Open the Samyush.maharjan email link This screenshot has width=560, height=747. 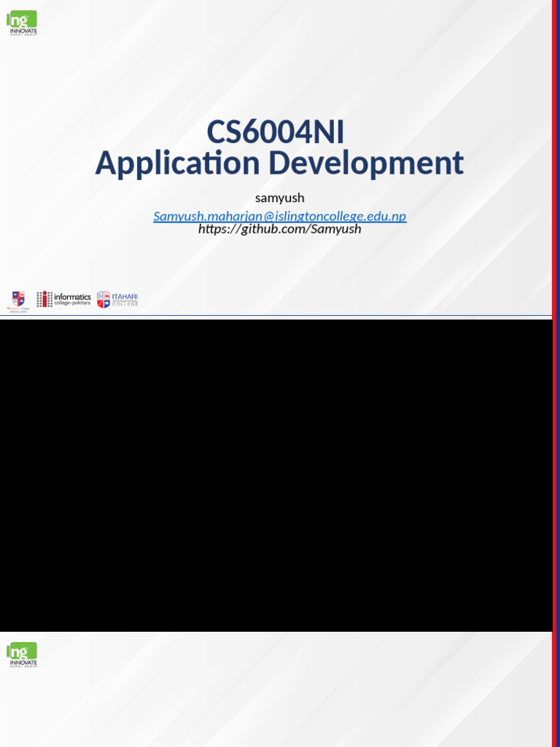click(279, 216)
